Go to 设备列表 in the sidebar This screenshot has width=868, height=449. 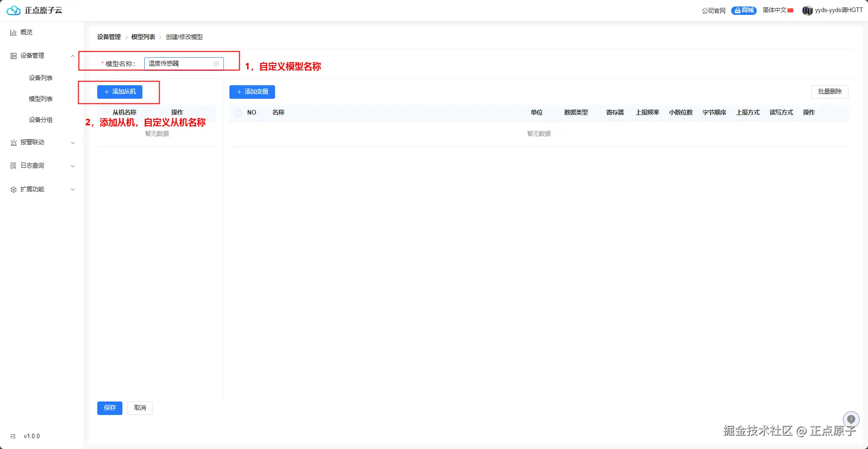[41, 78]
